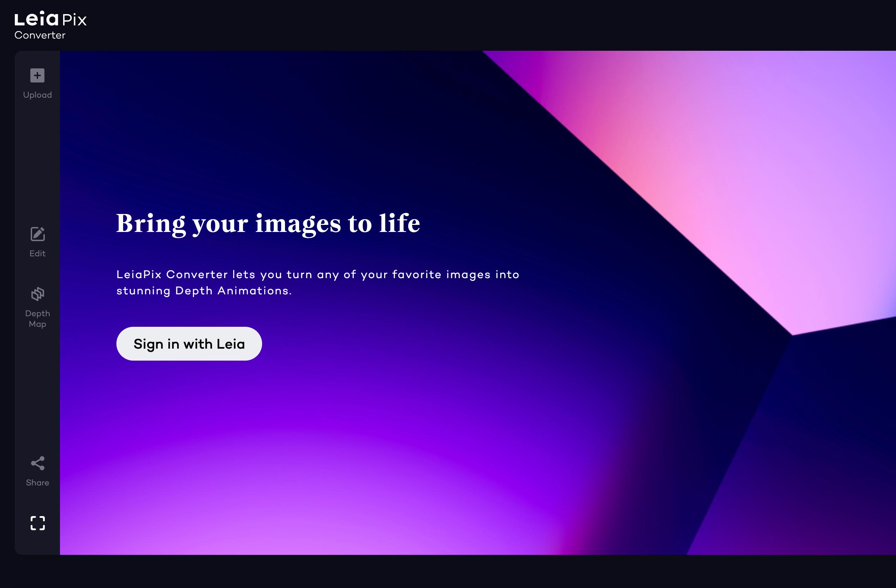Viewport: 896px width, 588px height.
Task: Click the 'LeiaPix Converter lets you turn' description text
Action: point(318,282)
